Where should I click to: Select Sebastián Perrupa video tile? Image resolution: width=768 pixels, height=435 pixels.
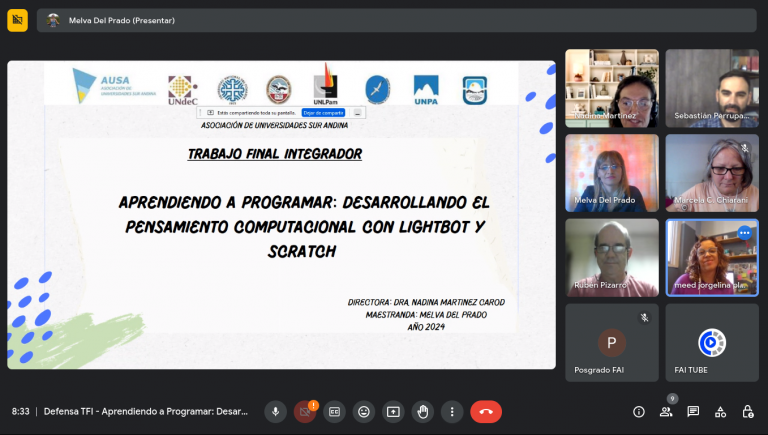(x=712, y=88)
